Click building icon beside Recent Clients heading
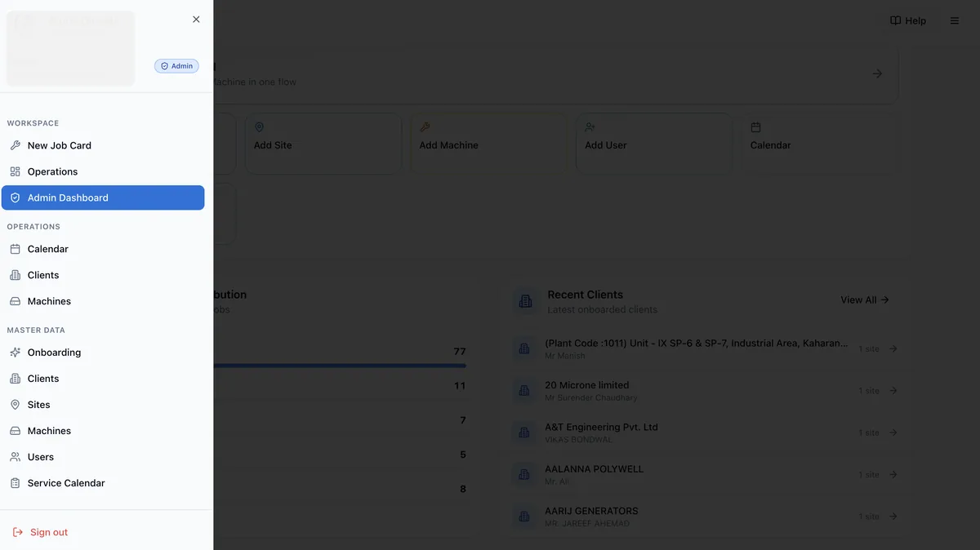 click(x=524, y=301)
